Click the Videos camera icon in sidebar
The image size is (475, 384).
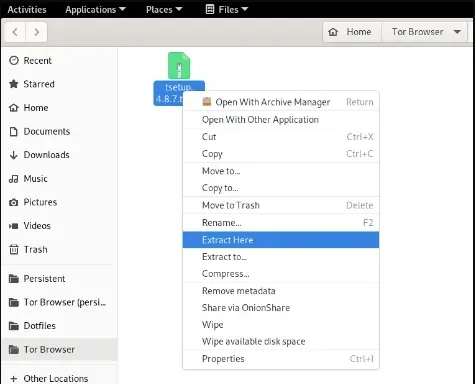click(14, 226)
